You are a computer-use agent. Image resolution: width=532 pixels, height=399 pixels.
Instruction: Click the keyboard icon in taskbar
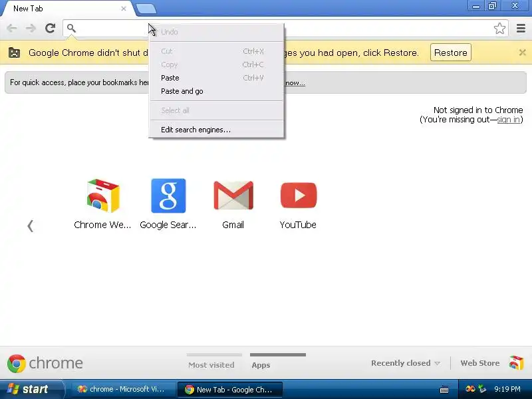click(x=444, y=390)
